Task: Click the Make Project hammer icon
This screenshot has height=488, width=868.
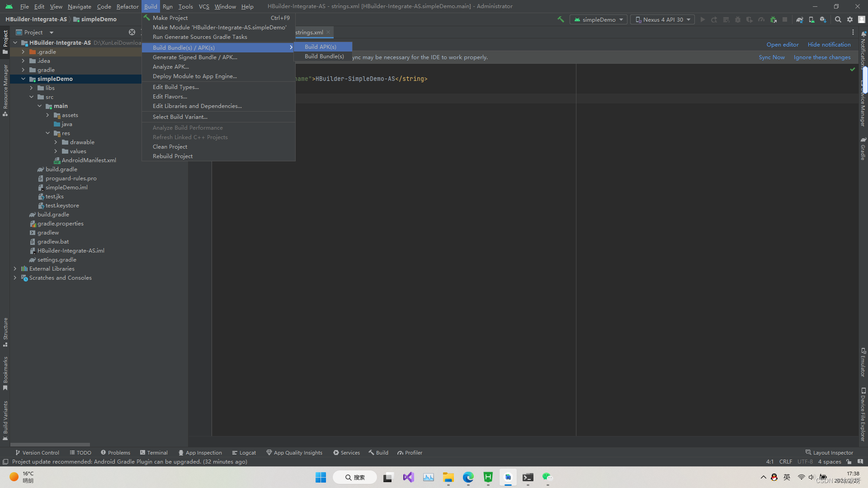Action: tap(561, 19)
